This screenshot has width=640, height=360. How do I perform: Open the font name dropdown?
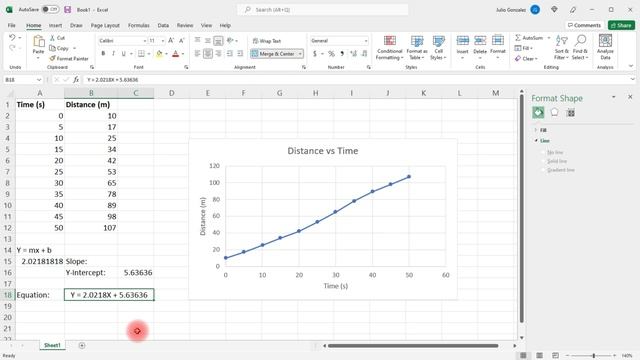[144, 41]
